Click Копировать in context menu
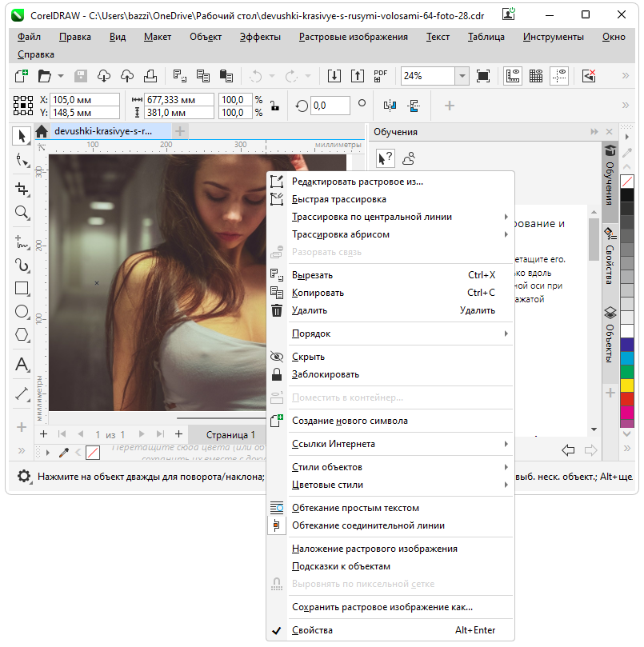 (390, 293)
